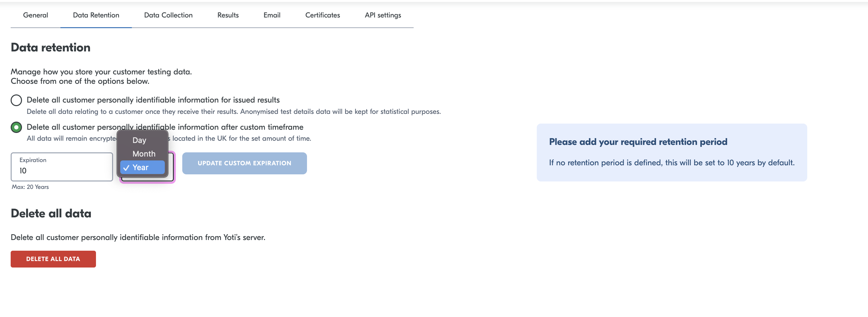Switch to the General tab
Viewport: 868px width, 317px height.
coord(35,15)
